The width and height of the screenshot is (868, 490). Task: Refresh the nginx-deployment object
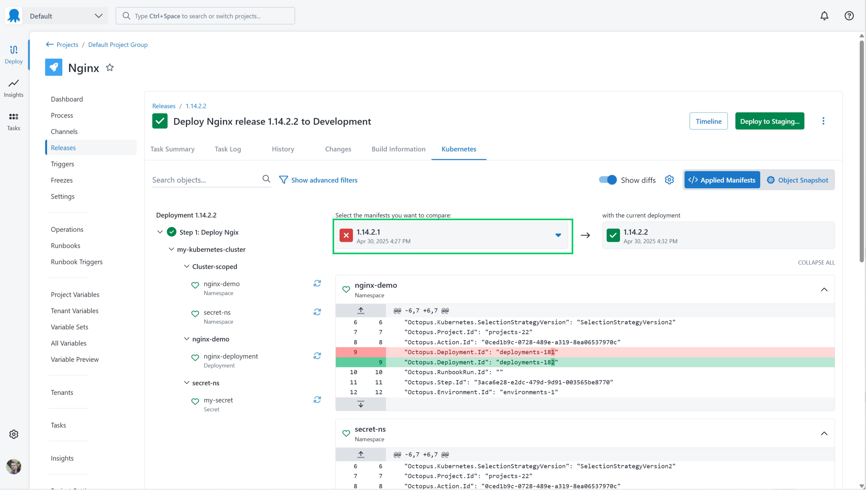317,356
